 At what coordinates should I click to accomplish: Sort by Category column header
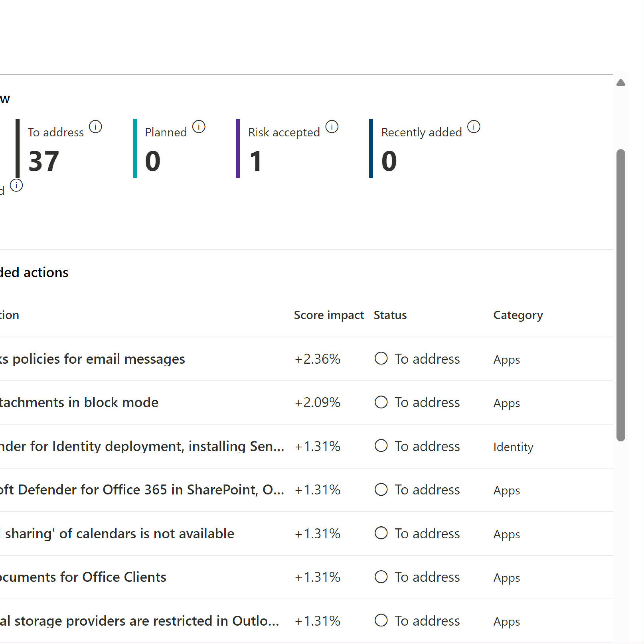(x=518, y=315)
